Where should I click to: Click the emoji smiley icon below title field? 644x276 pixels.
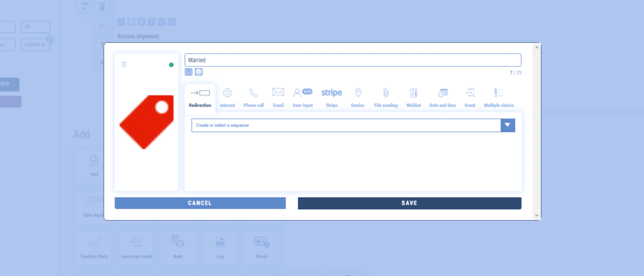pos(198,72)
